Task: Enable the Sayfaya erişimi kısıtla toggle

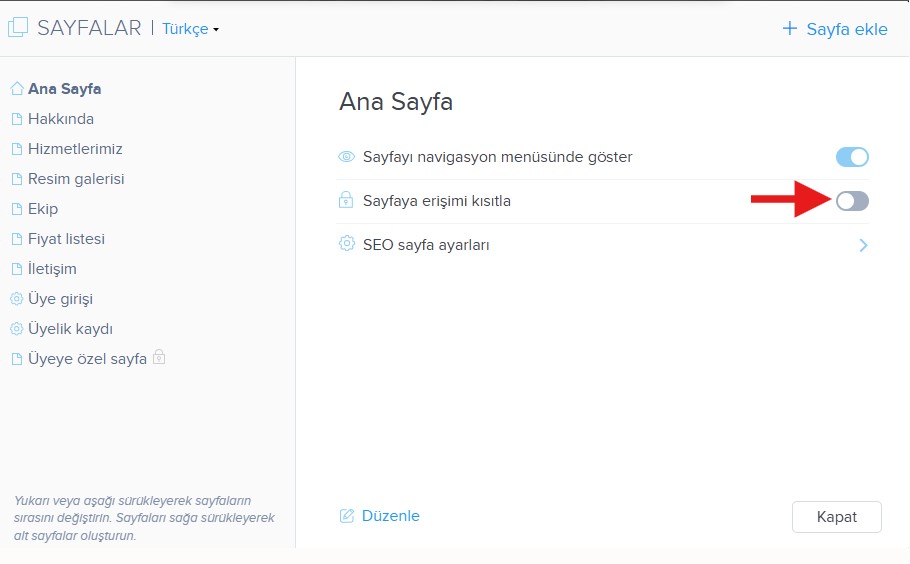Action: (x=852, y=201)
